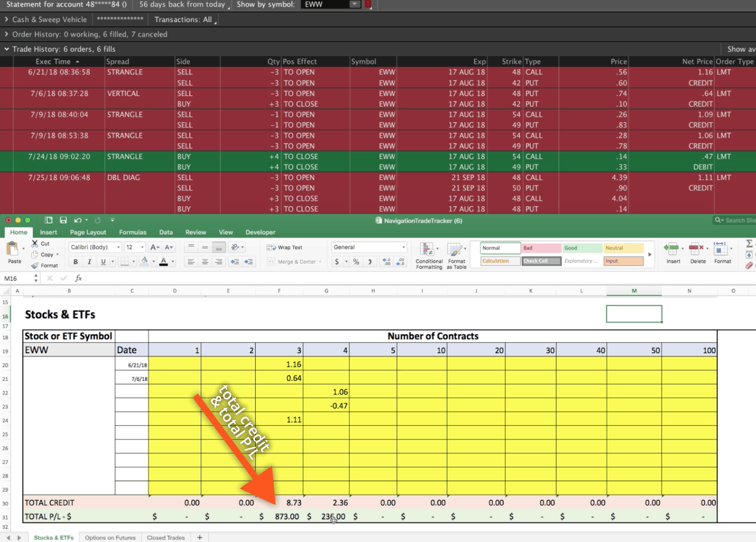Decrease decimal places
Image resolution: width=756 pixels, height=542 pixels.
tap(400, 262)
